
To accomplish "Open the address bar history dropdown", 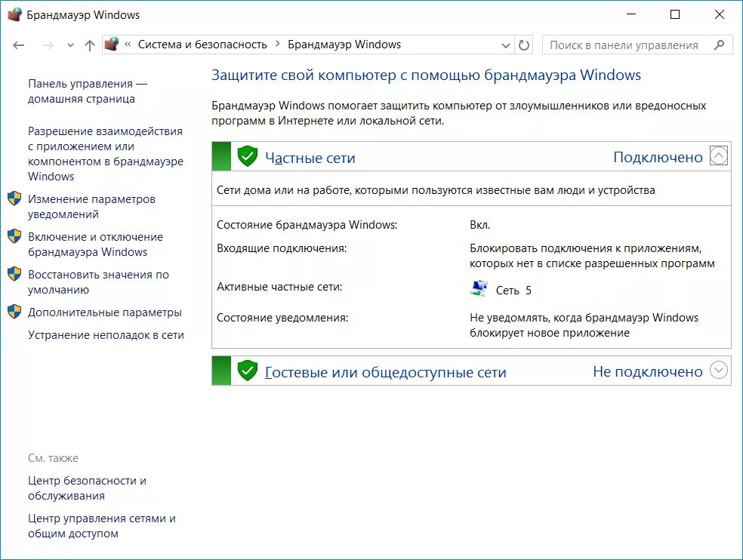I will pyautogui.click(x=506, y=45).
